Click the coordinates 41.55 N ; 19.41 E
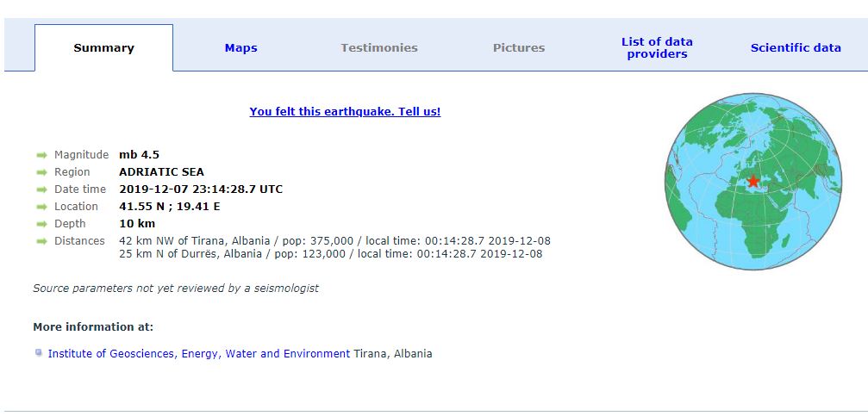 point(169,207)
